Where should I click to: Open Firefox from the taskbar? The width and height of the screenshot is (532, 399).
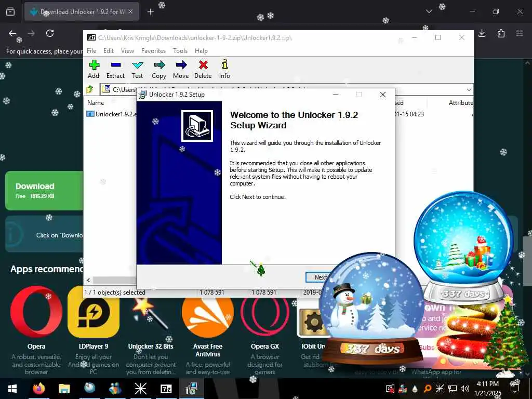[38, 389]
